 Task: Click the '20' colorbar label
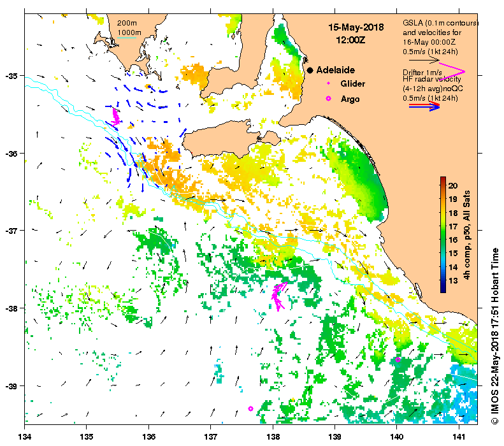pos(453,185)
